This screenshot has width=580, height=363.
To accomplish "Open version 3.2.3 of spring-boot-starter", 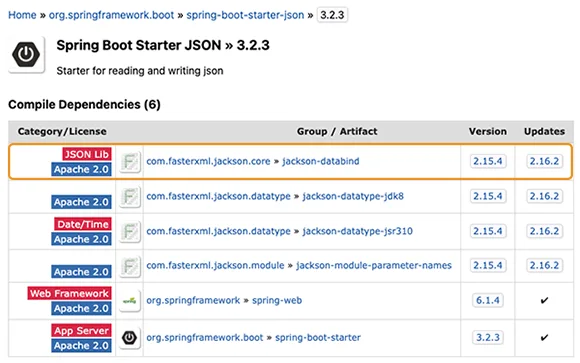I will [x=488, y=337].
